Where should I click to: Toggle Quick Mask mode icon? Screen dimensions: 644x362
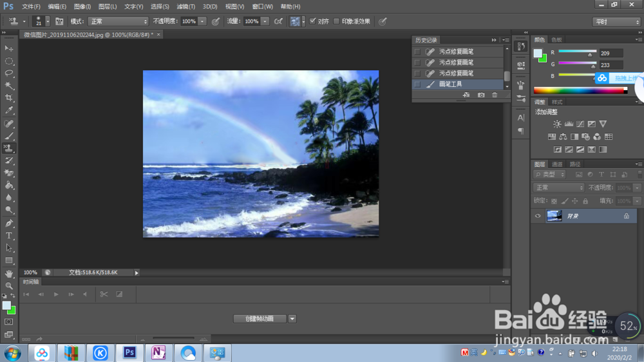pyautogui.click(x=8, y=321)
